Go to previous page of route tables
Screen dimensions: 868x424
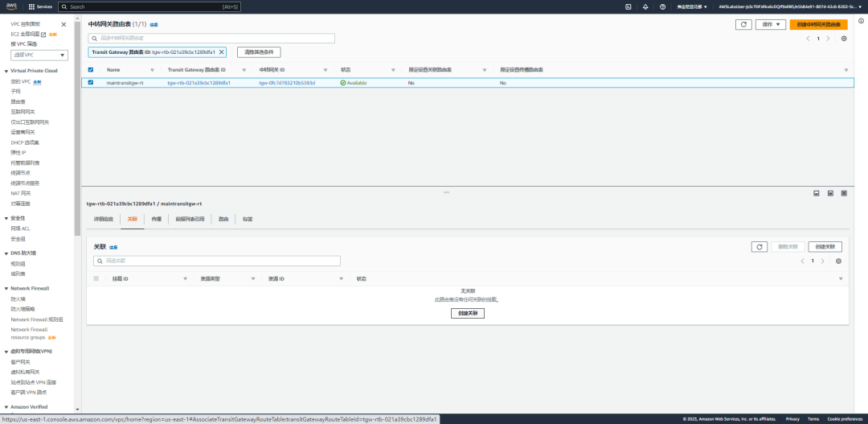pyautogui.click(x=809, y=39)
